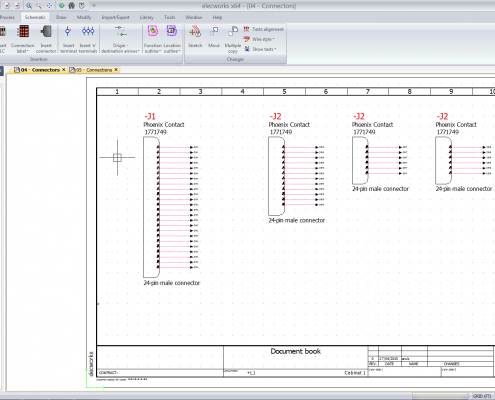Viewport: 495px width, 400px height.
Task: Toggle the GRID (F7) status button
Action: (x=482, y=396)
